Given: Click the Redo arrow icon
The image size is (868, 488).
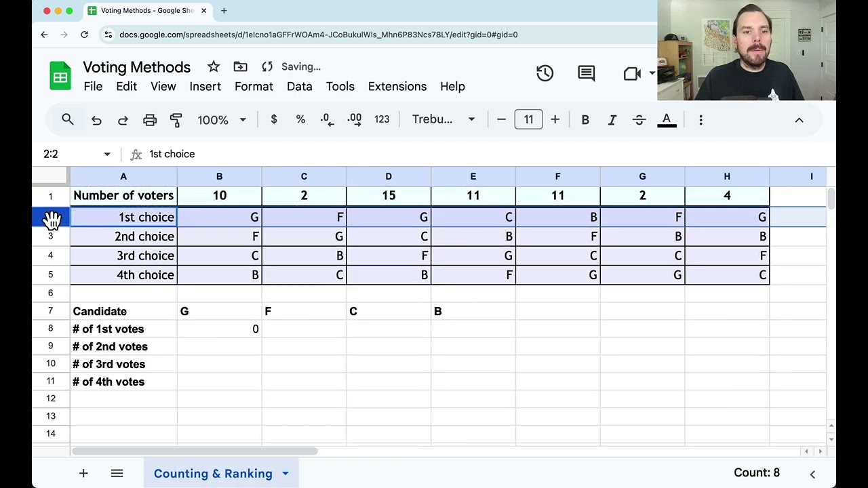Looking at the screenshot, I should [123, 120].
